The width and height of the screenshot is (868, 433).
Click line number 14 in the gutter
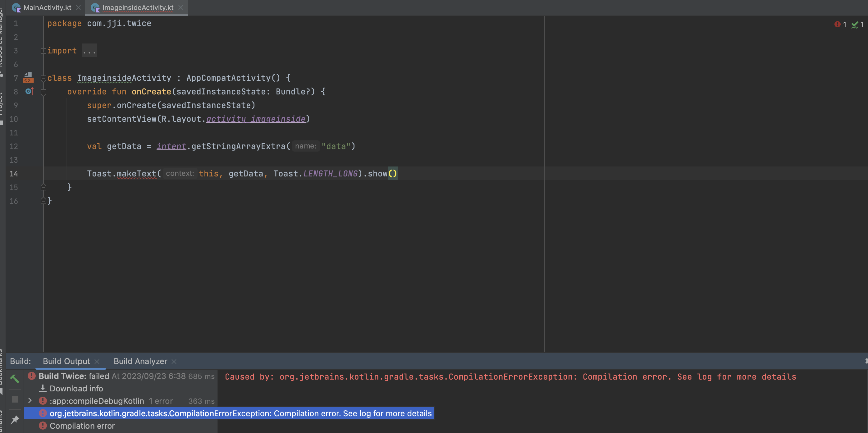[13, 174]
